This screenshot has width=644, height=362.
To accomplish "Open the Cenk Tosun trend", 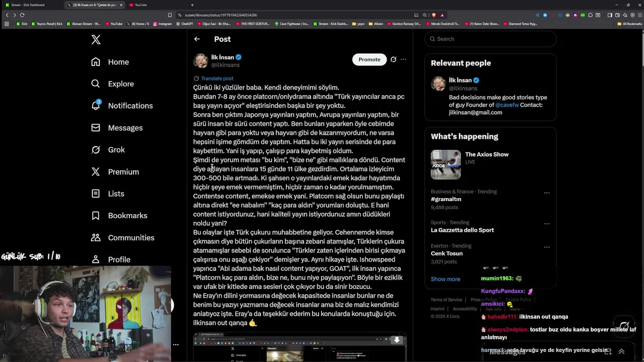I will 447,253.
